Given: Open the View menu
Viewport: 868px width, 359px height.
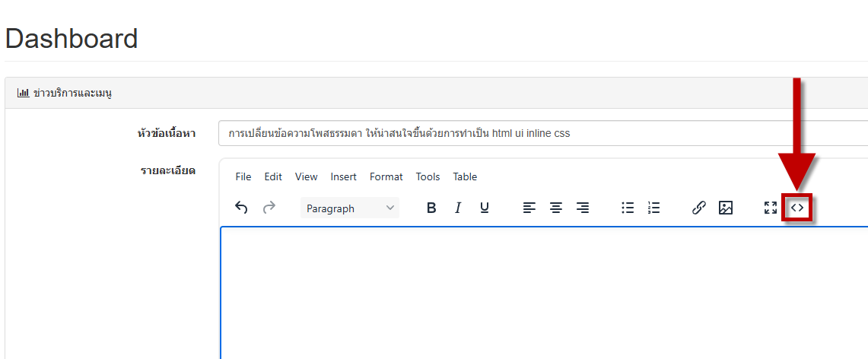Looking at the screenshot, I should pyautogui.click(x=306, y=177).
